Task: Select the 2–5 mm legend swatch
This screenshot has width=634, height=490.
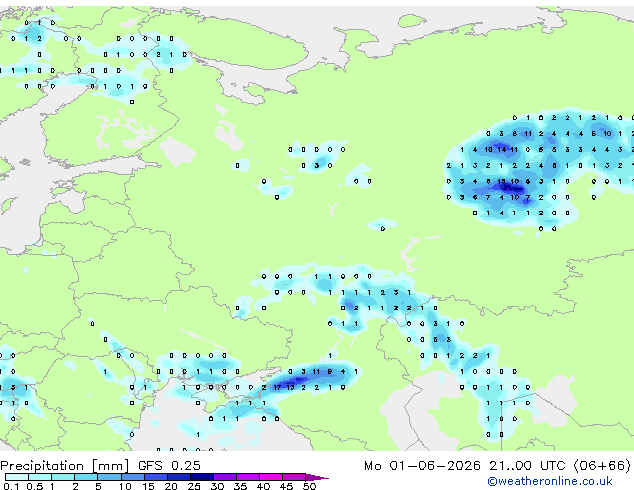Action: tap(86, 477)
